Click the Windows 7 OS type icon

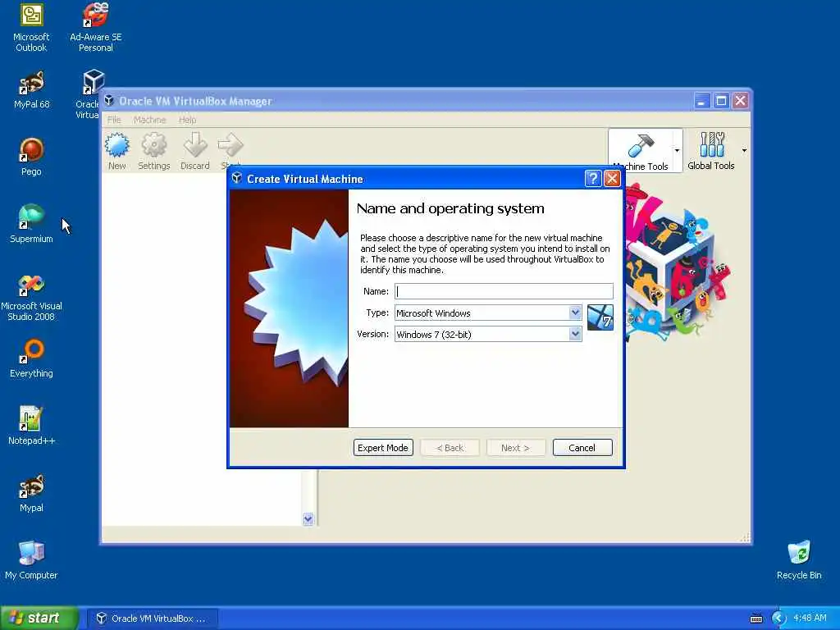pyautogui.click(x=600, y=317)
